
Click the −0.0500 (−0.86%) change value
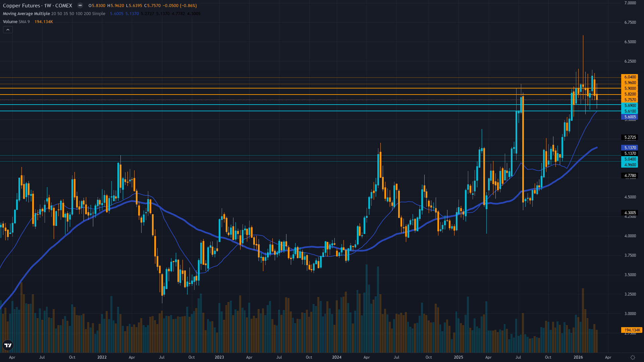tap(180, 6)
